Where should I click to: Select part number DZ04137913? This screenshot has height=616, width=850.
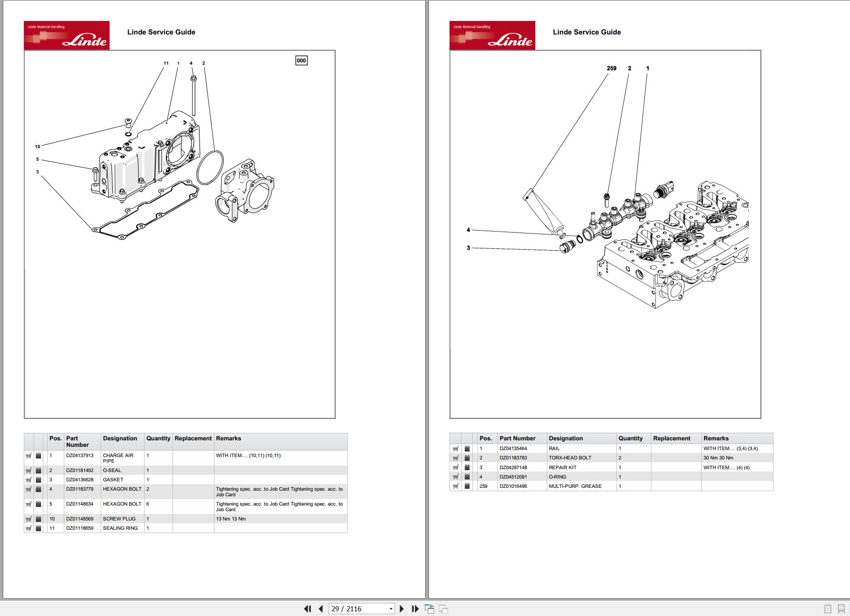click(x=80, y=456)
